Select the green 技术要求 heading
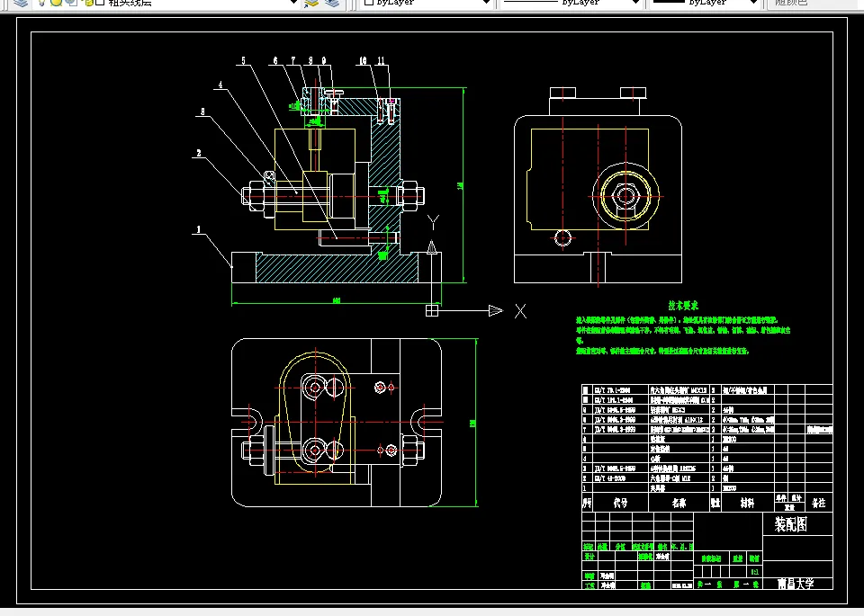Viewport: 864px width, 616px height. tap(683, 306)
